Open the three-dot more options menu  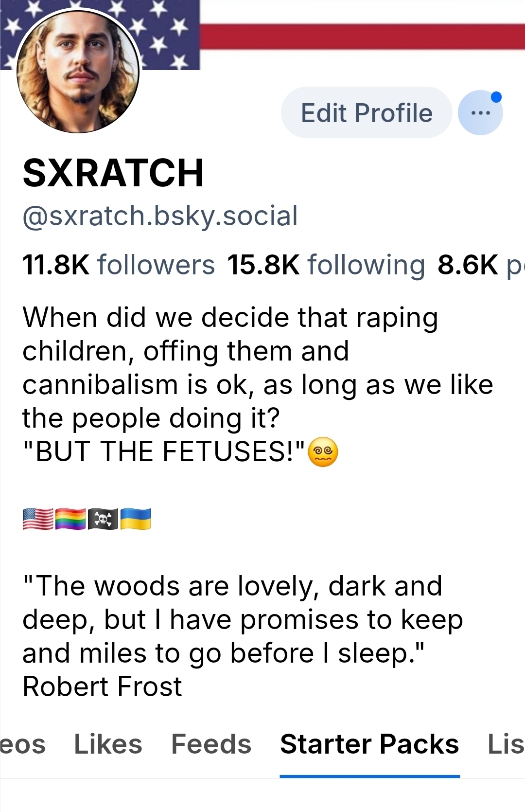point(480,113)
